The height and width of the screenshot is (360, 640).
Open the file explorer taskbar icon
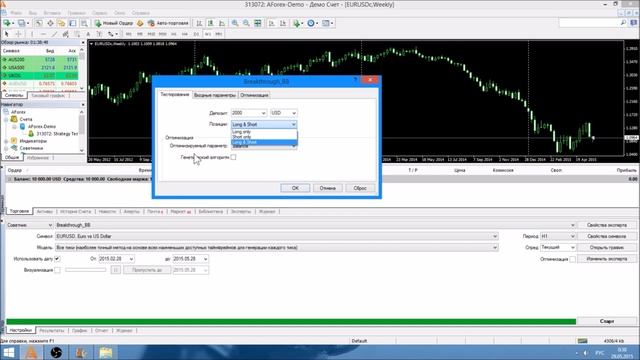105,352
